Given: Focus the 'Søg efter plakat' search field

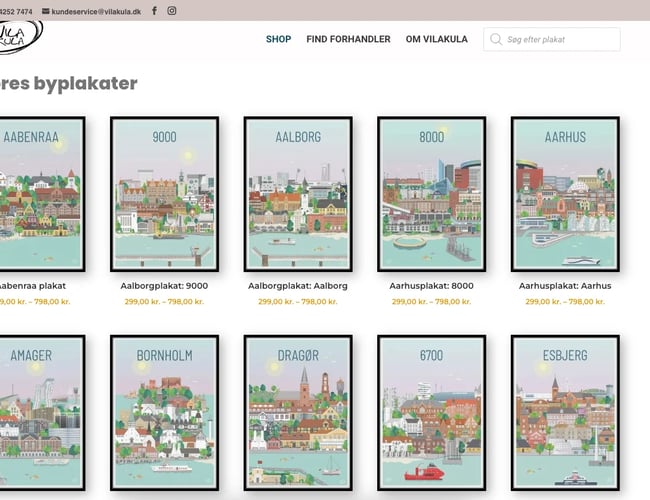Looking at the screenshot, I should tap(552, 39).
